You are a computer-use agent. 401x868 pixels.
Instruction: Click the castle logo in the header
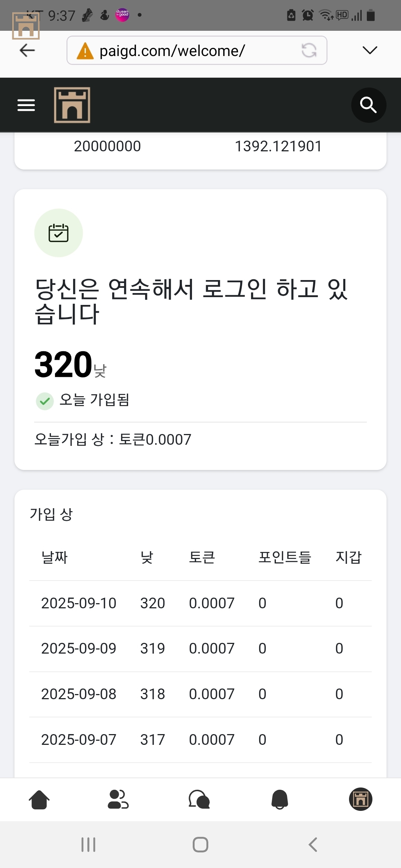coord(72,105)
